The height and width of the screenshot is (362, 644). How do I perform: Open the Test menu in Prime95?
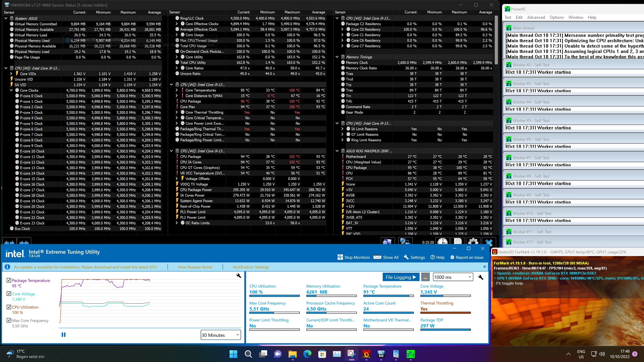[508, 17]
